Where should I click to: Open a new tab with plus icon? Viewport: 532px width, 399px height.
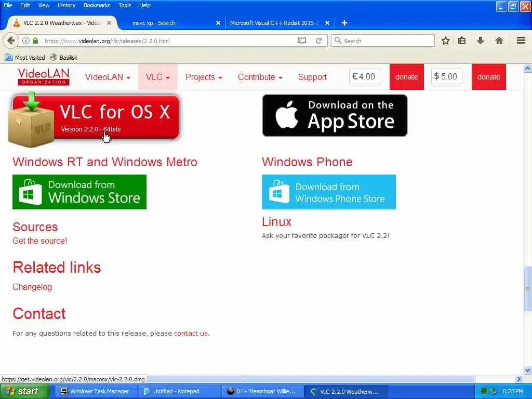point(344,23)
